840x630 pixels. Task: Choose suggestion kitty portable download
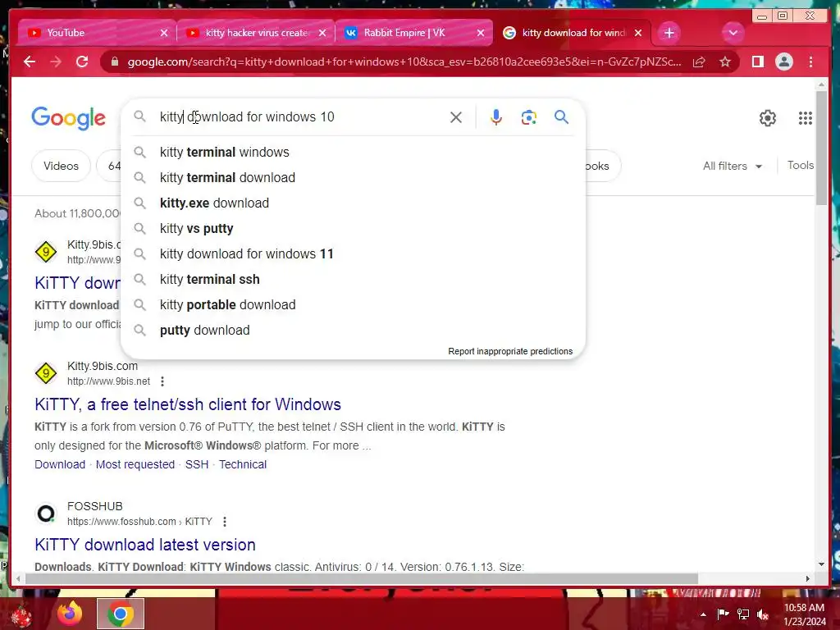tap(353, 305)
